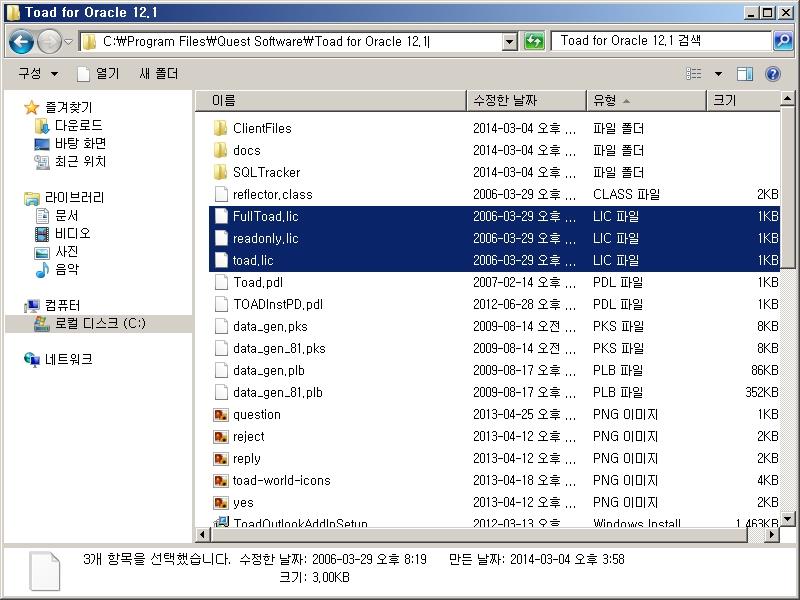Image resolution: width=800 pixels, height=600 pixels.
Task: Select the question PNG image file icon
Action: (221, 414)
